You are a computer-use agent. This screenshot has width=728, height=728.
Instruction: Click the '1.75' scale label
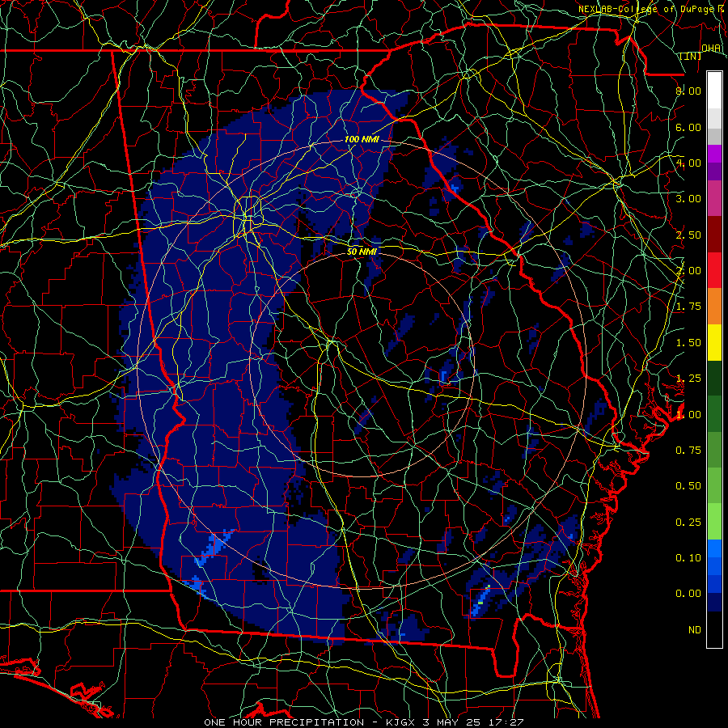[688, 307]
